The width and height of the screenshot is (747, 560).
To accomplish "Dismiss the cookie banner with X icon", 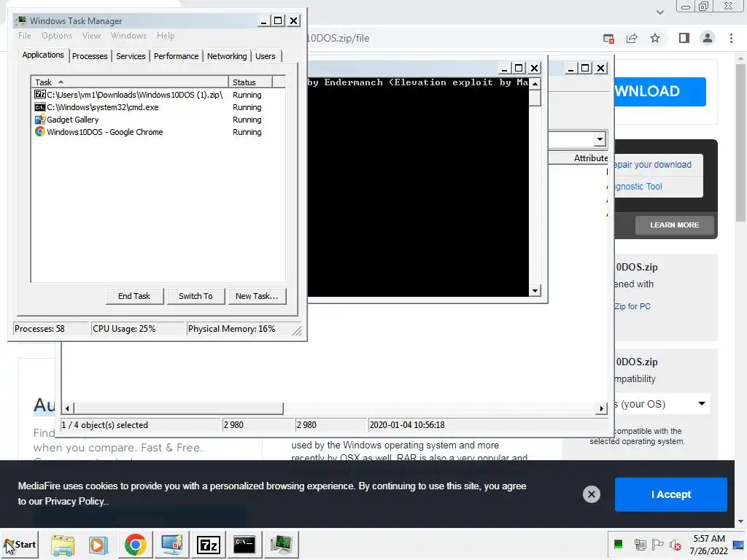I will tap(591, 494).
